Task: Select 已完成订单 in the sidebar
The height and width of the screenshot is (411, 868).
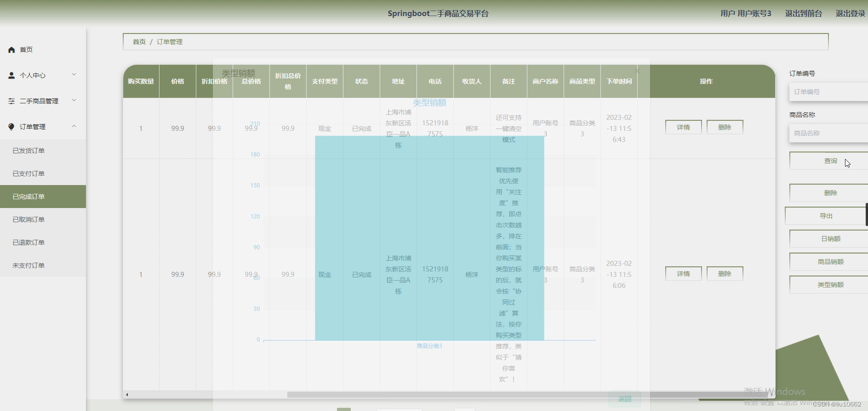Action: (x=43, y=197)
